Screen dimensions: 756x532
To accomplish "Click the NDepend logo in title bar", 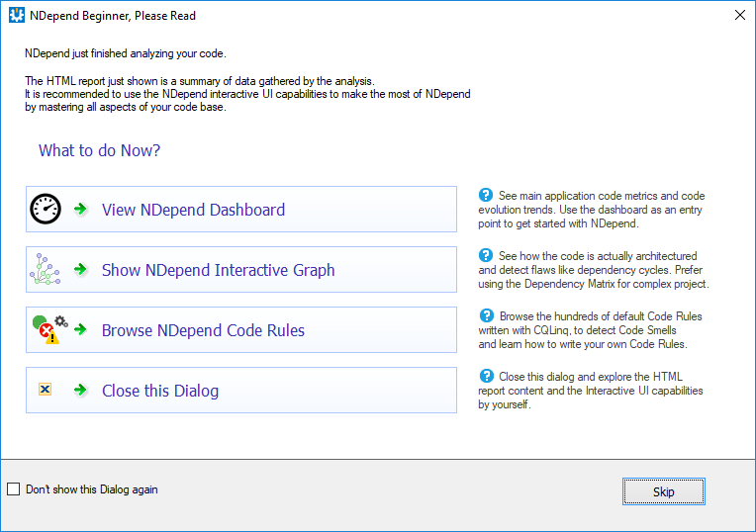I will [17, 16].
